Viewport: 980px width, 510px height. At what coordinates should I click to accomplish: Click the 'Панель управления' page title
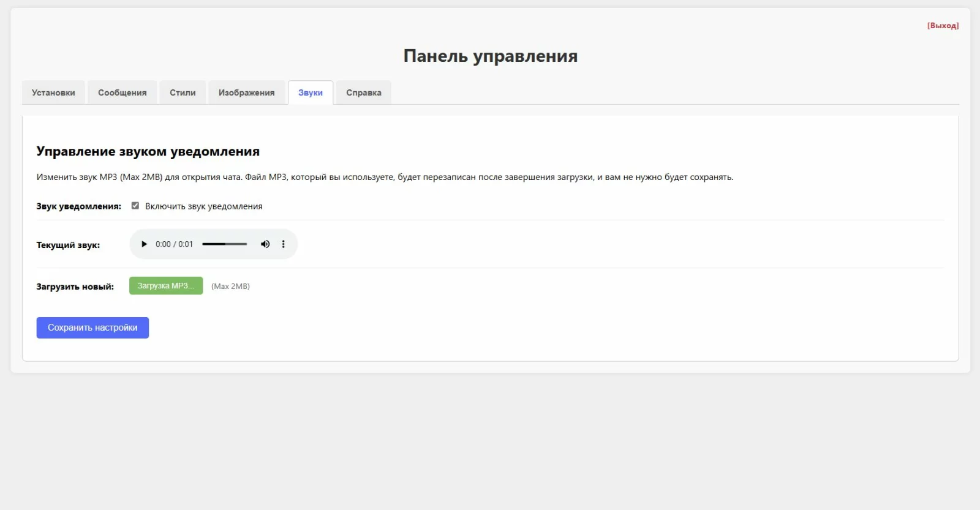click(x=490, y=56)
